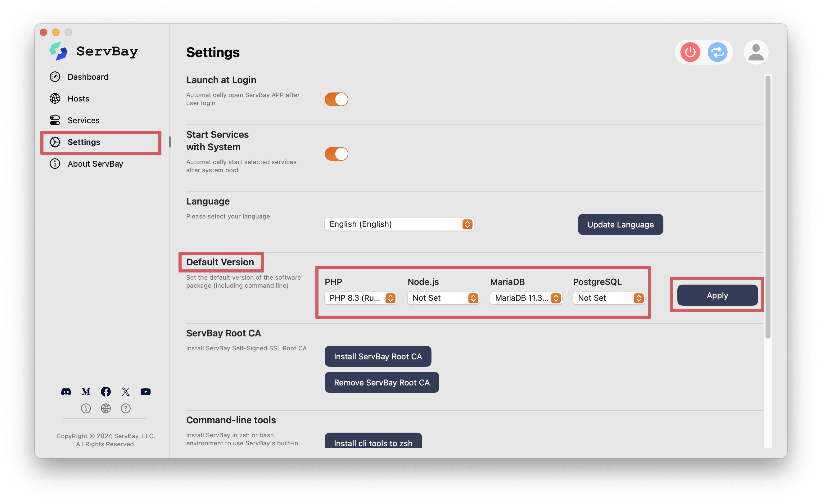Expand the PHP version dropdown

[x=391, y=298]
